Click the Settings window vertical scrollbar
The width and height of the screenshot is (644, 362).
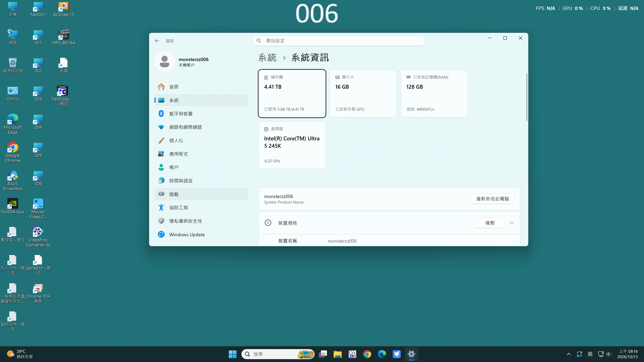pyautogui.click(x=527, y=97)
